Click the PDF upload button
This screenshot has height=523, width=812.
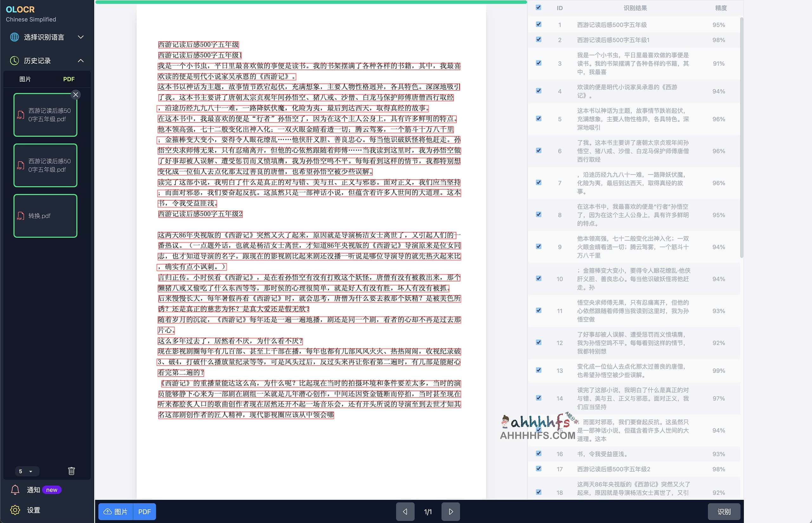145,512
